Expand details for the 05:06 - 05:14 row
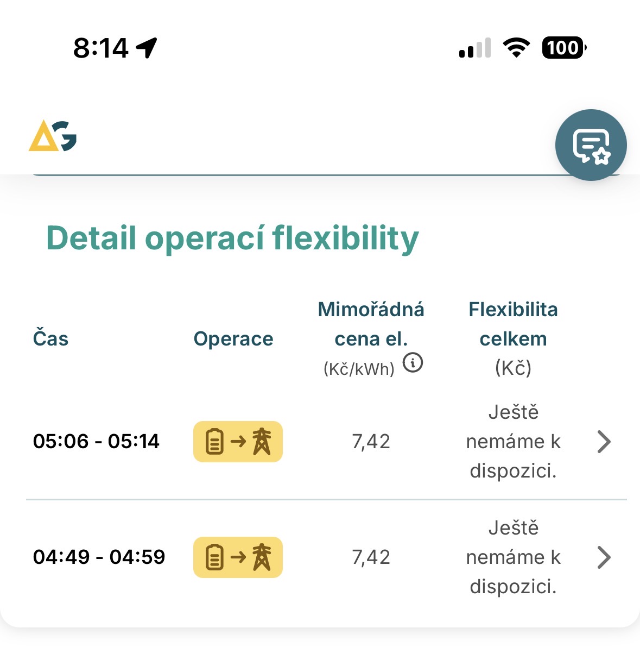 pyautogui.click(x=604, y=442)
